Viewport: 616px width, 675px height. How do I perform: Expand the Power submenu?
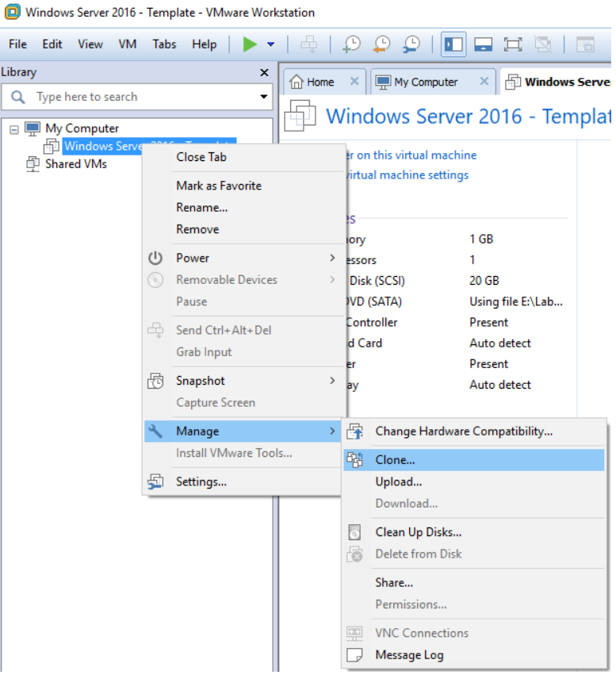[244, 258]
